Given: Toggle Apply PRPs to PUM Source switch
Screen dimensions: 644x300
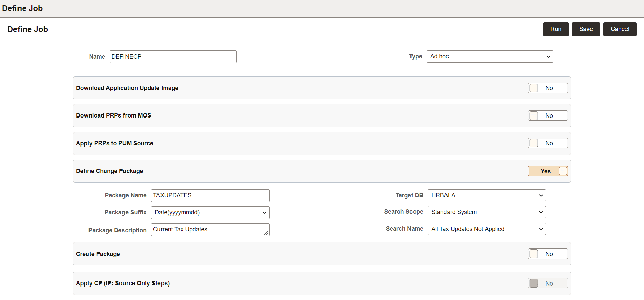Looking at the screenshot, I should (548, 143).
